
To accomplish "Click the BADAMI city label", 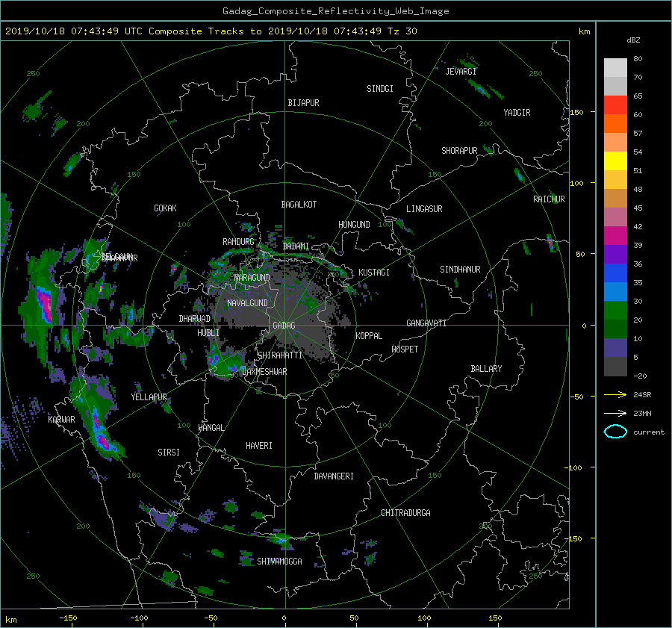I will click(x=296, y=246).
